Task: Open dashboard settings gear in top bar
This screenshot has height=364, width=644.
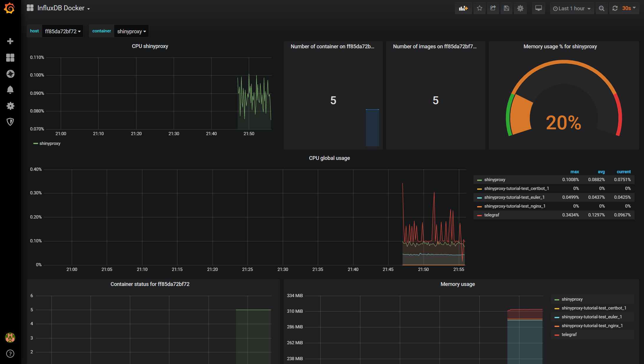Action: tap(520, 8)
